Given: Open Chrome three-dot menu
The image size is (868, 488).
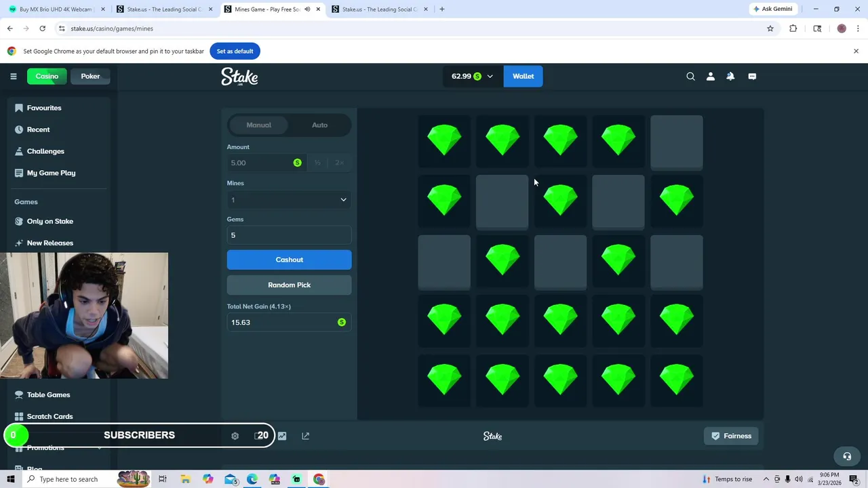Looking at the screenshot, I should pyautogui.click(x=858, y=28).
